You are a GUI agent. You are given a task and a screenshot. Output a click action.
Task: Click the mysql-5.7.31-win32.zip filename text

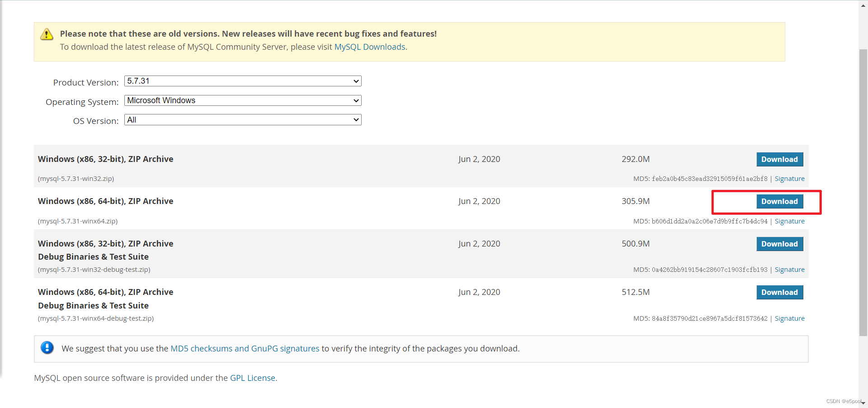pos(76,179)
